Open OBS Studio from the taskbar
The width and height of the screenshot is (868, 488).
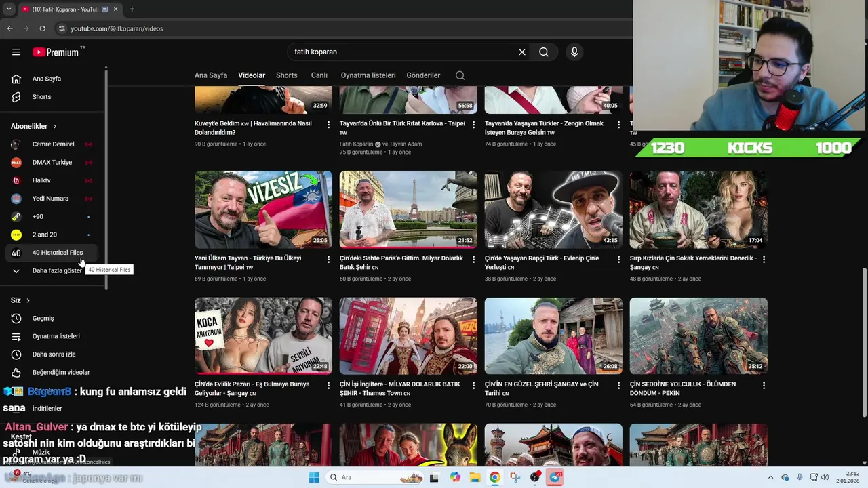tap(535, 477)
